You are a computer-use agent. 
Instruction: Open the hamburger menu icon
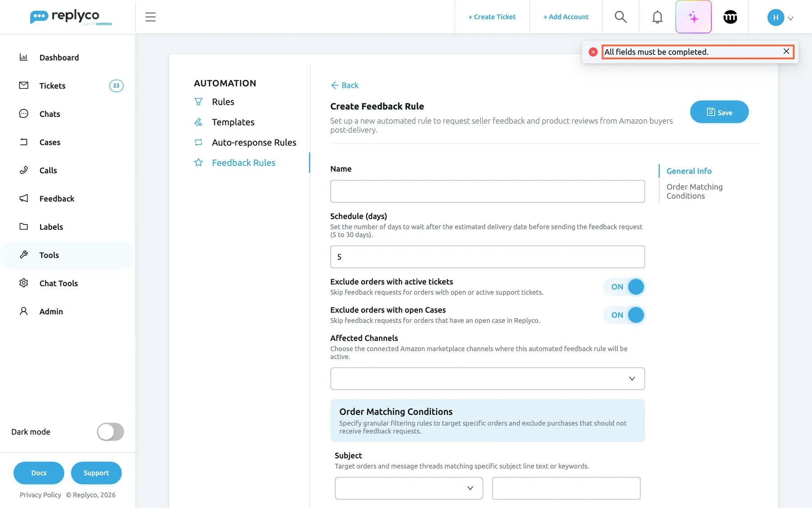(x=150, y=17)
